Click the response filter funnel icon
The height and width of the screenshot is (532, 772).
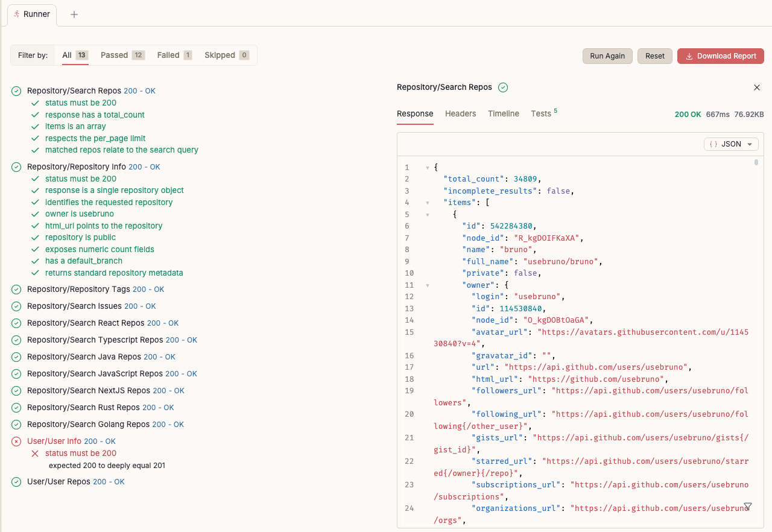click(748, 506)
